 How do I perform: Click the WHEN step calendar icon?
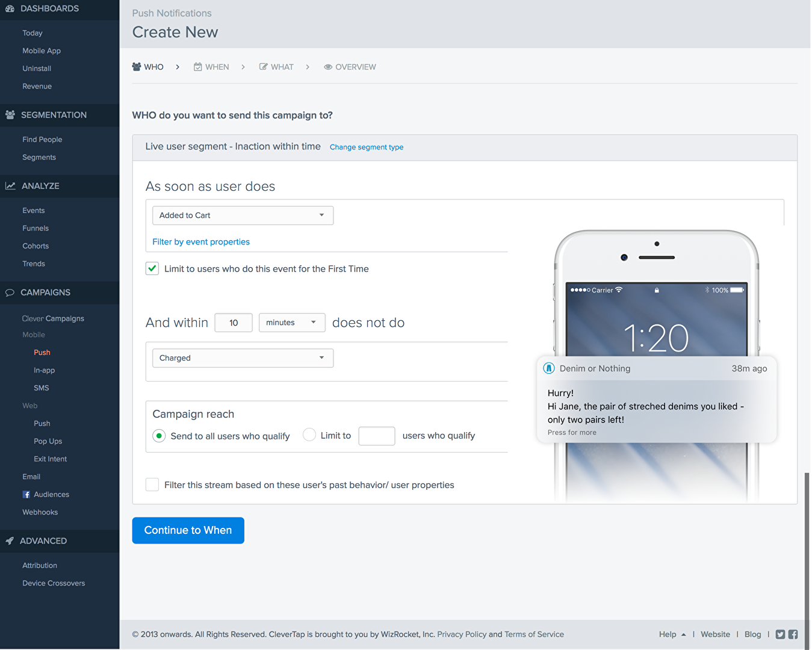click(x=197, y=67)
